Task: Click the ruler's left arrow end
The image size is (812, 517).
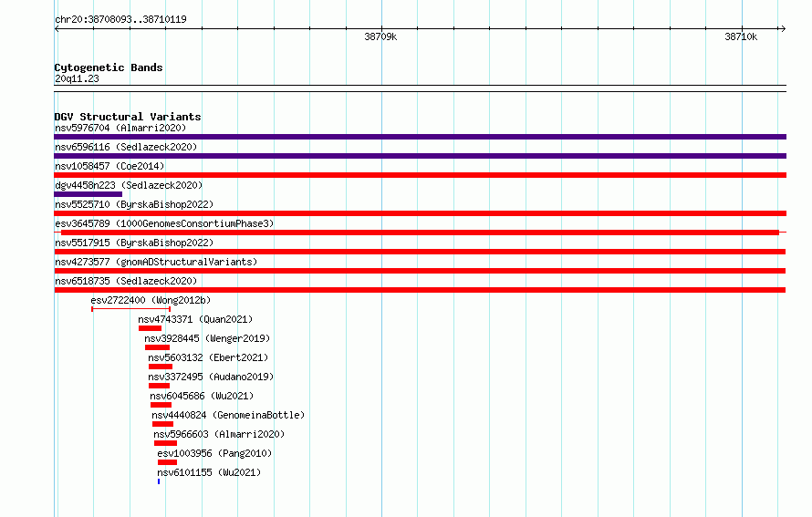Action: pyautogui.click(x=57, y=28)
